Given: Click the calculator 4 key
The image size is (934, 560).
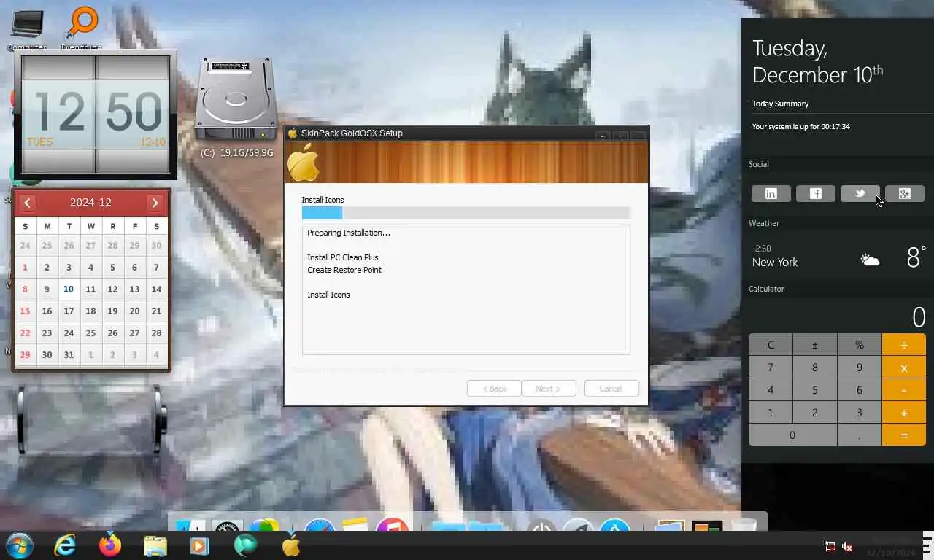Looking at the screenshot, I should point(771,390).
